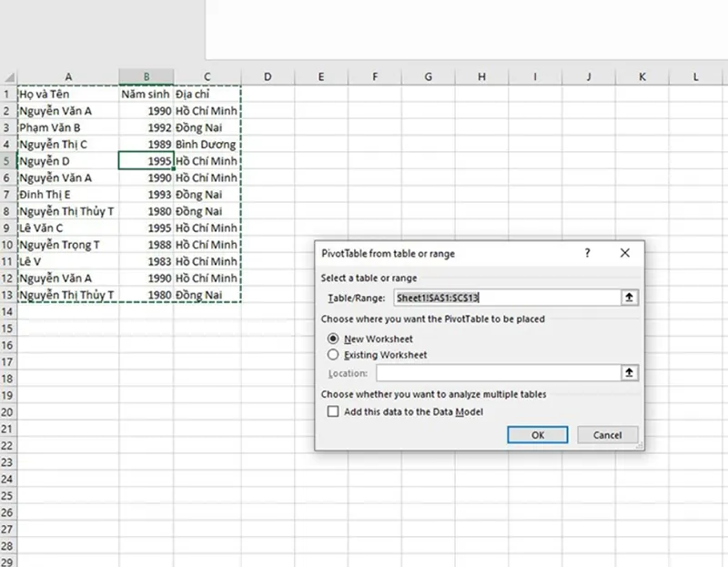Choose the Existing Worksheet option
728x567 pixels.
[x=333, y=353]
